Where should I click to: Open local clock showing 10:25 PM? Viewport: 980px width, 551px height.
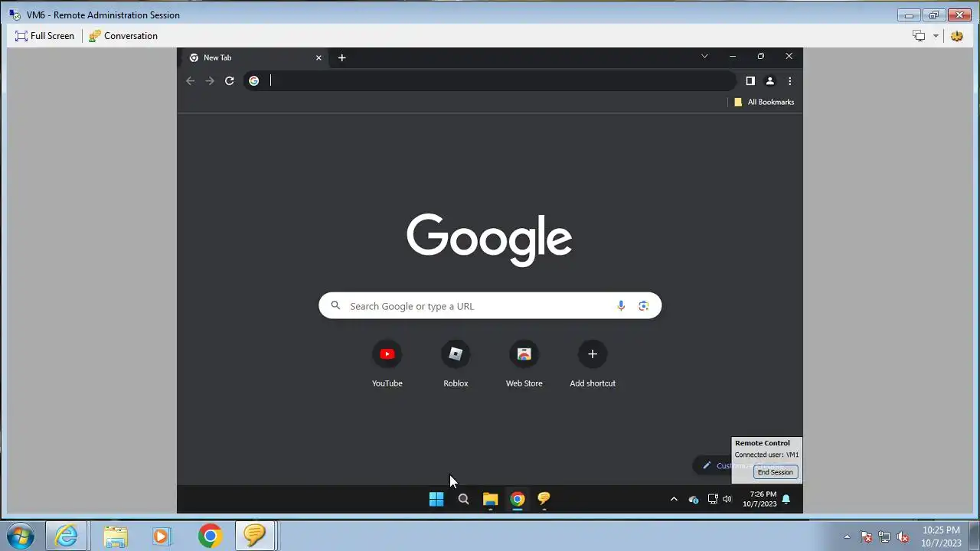(x=942, y=536)
